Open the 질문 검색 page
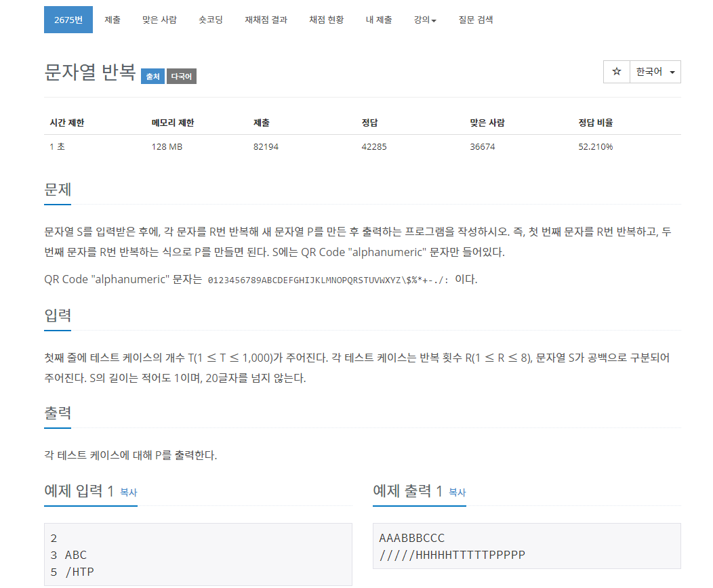Image resolution: width=713 pixels, height=588 pixels. point(474,20)
